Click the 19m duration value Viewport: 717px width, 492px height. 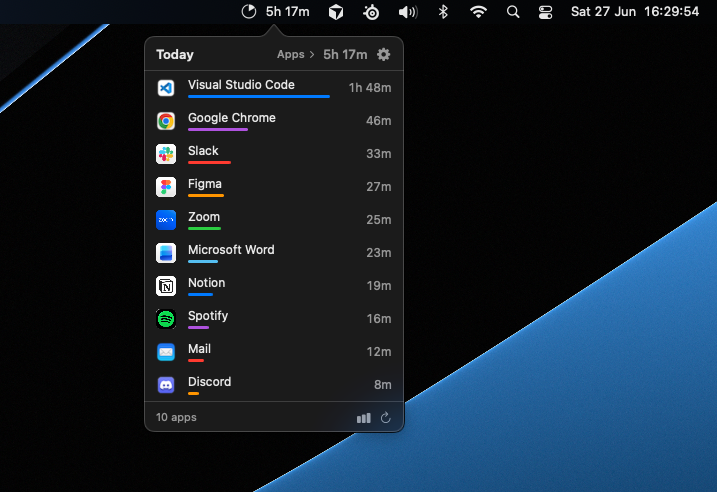click(x=379, y=286)
